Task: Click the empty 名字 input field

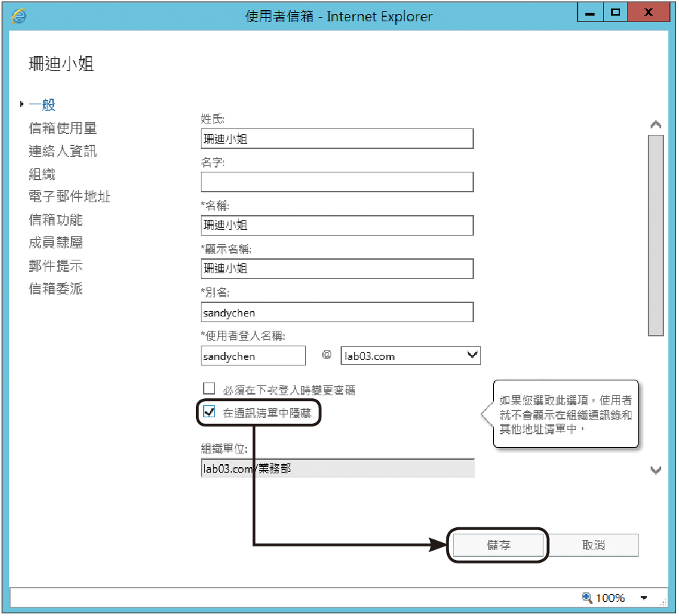Action: click(x=337, y=182)
